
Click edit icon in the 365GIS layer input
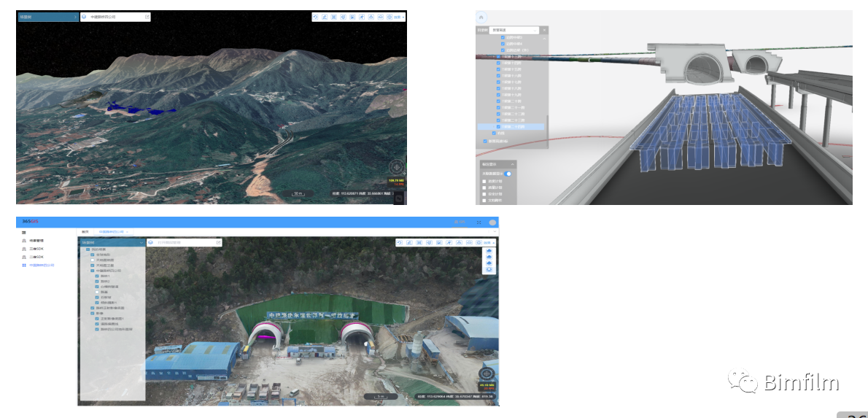coord(219,242)
